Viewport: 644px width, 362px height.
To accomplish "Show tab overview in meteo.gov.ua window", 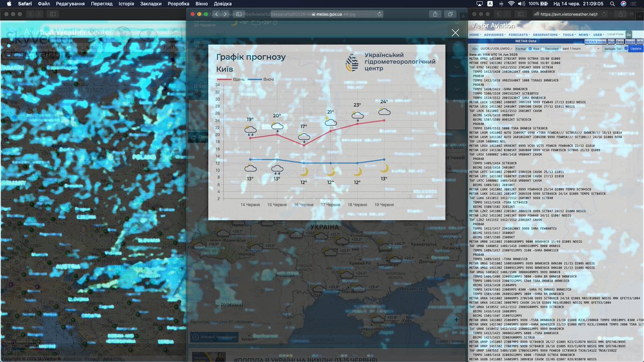I will pyautogui.click(x=450, y=14).
